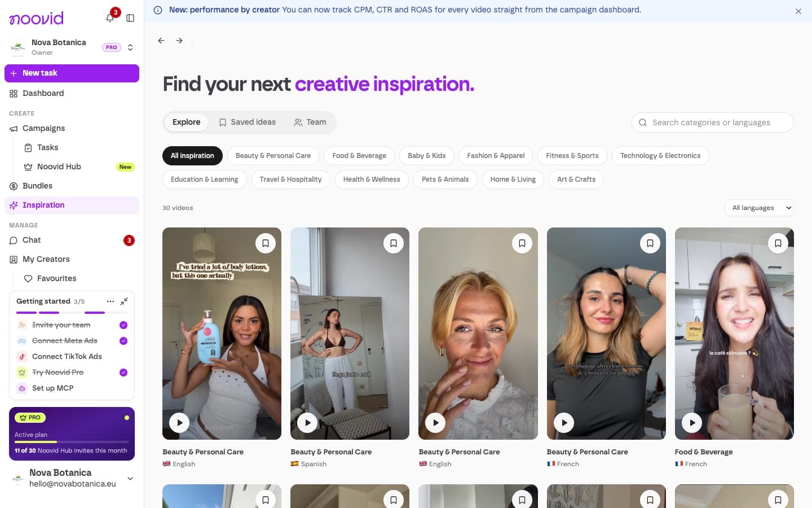Image resolution: width=812 pixels, height=508 pixels.
Task: Open Dashboard from the sidebar
Action: [x=72, y=94]
